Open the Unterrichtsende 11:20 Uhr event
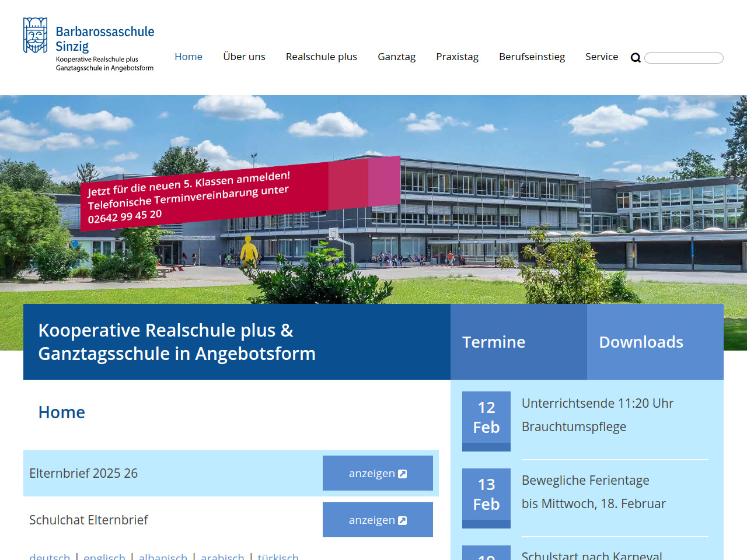 (597, 404)
